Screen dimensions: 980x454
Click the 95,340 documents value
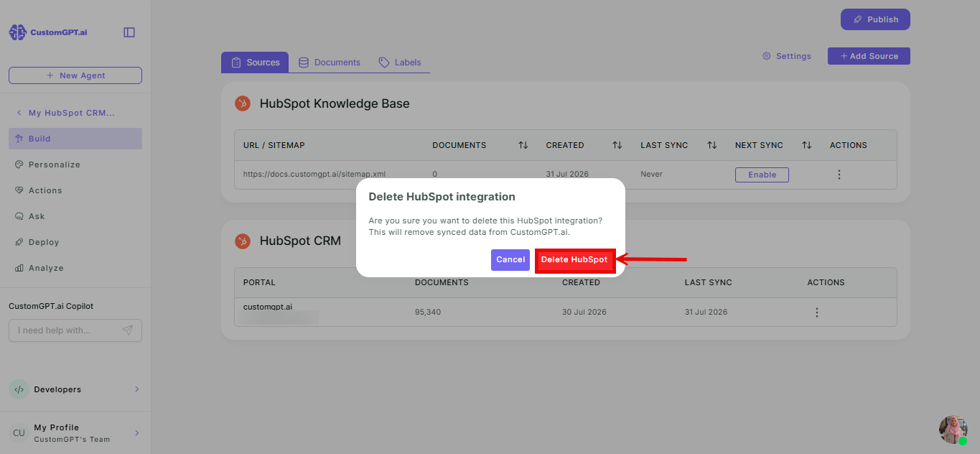tap(428, 312)
